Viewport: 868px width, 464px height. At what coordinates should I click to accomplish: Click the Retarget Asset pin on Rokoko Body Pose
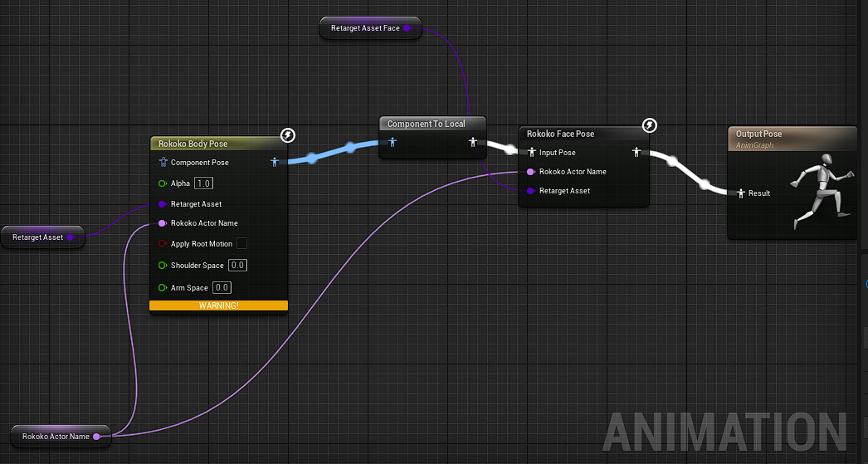pyautogui.click(x=162, y=204)
